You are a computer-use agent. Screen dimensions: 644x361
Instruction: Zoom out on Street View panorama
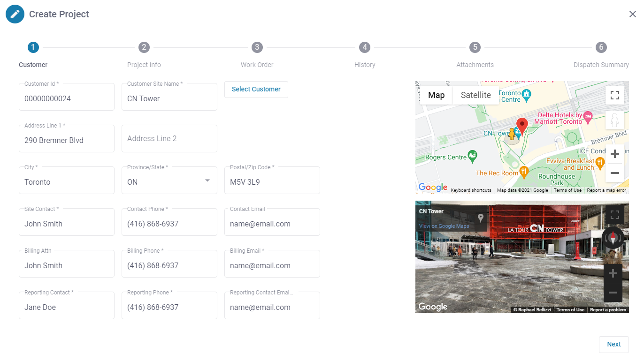click(613, 293)
